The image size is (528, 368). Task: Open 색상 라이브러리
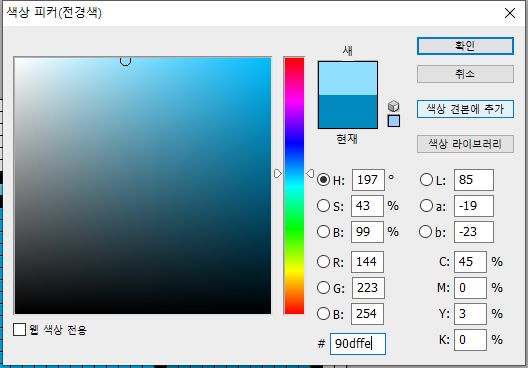(465, 144)
